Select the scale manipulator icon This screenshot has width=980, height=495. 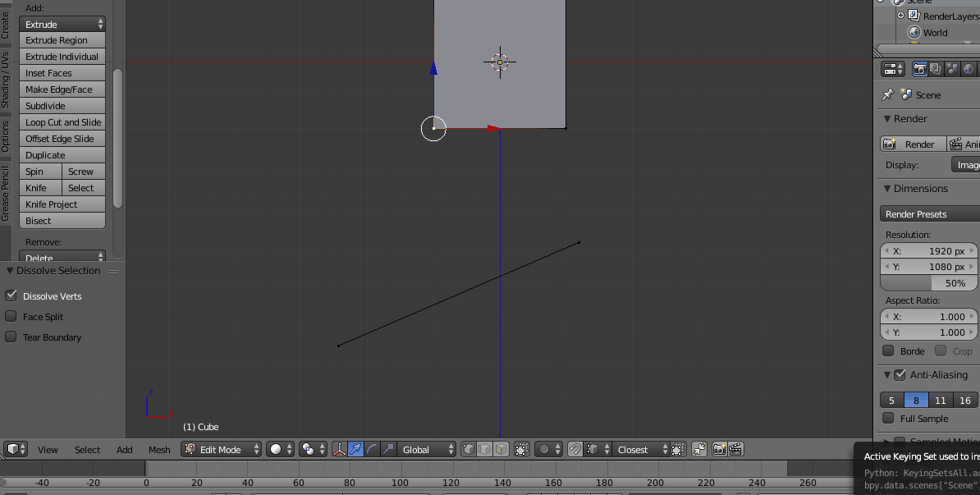(x=388, y=449)
